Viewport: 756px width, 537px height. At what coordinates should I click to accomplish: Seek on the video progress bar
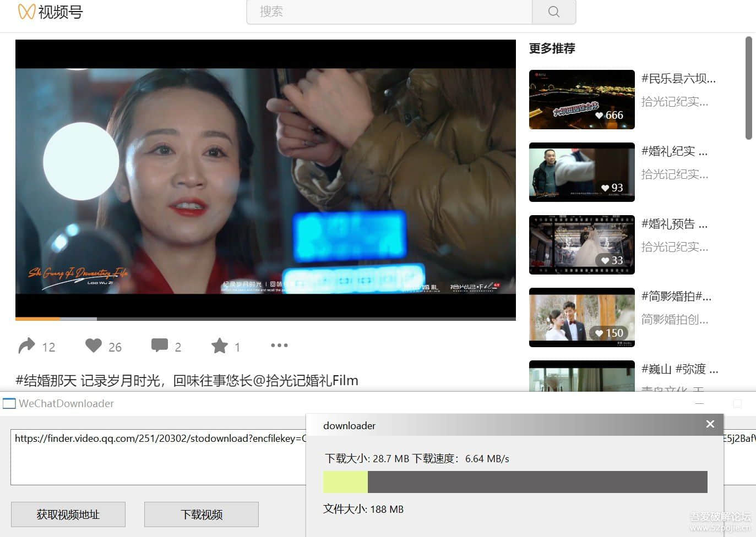(x=265, y=319)
